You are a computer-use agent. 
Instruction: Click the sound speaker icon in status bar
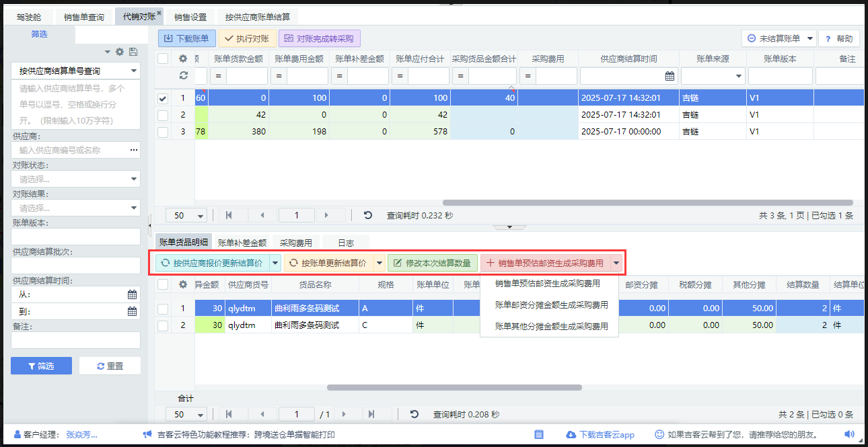(849, 435)
